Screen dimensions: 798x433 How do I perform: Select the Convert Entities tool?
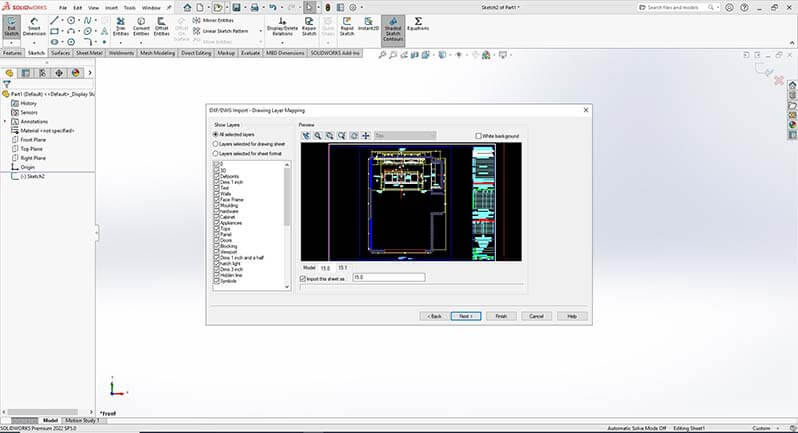click(x=141, y=26)
